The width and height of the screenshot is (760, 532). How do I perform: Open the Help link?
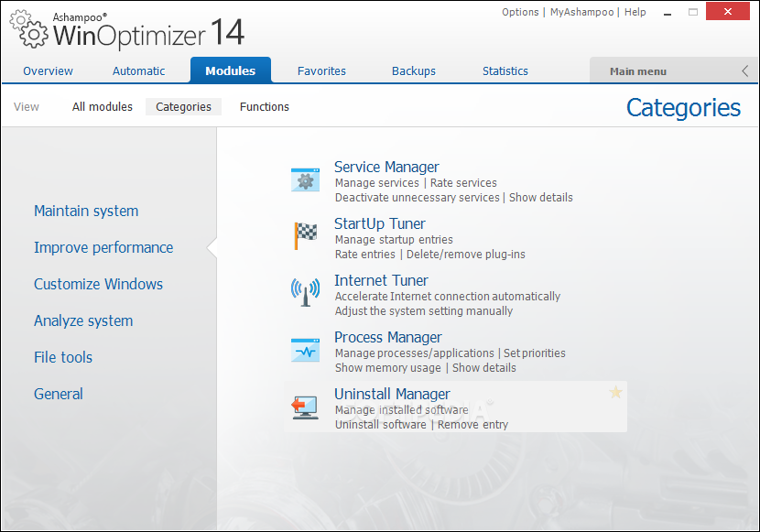tap(635, 12)
